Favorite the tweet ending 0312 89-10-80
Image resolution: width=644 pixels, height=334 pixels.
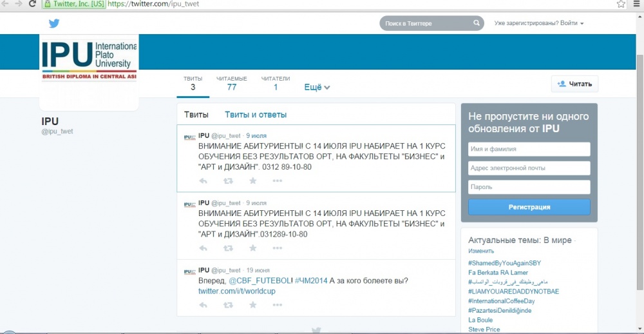(x=253, y=181)
